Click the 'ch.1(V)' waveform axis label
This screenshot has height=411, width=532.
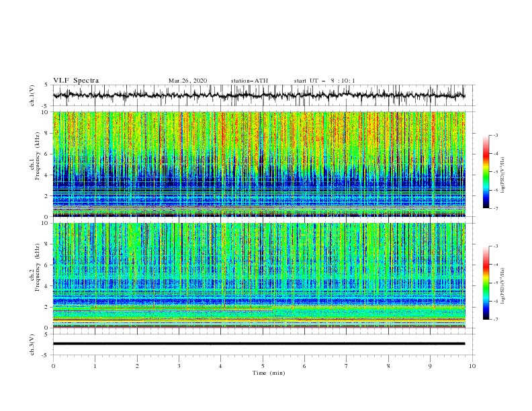pyautogui.click(x=32, y=95)
